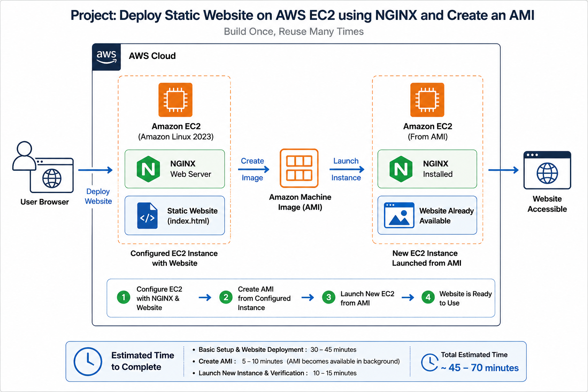Click the "NGINX Web Server" box
The width and height of the screenshot is (588, 392).
[x=175, y=169]
